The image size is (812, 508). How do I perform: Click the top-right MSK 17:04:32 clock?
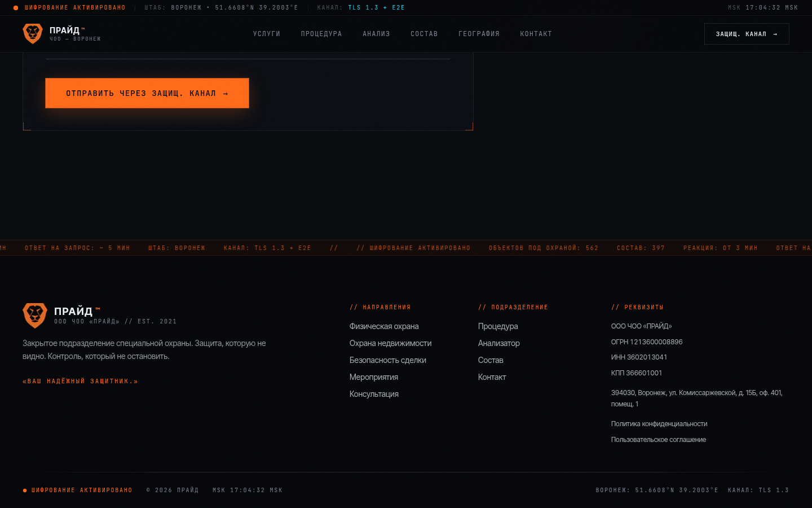763,8
